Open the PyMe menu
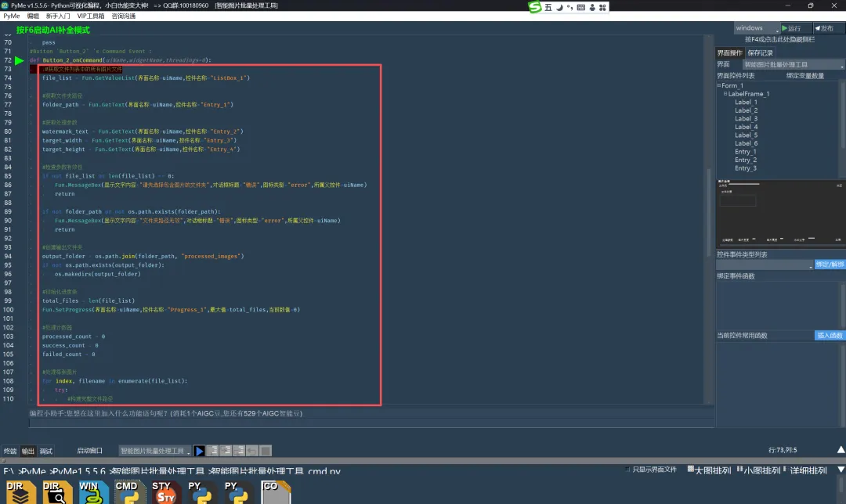 (11, 16)
